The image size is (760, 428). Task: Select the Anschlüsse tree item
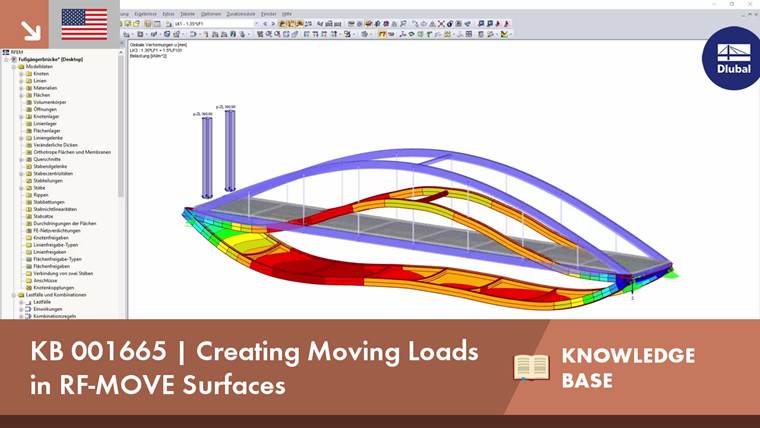[x=45, y=280]
